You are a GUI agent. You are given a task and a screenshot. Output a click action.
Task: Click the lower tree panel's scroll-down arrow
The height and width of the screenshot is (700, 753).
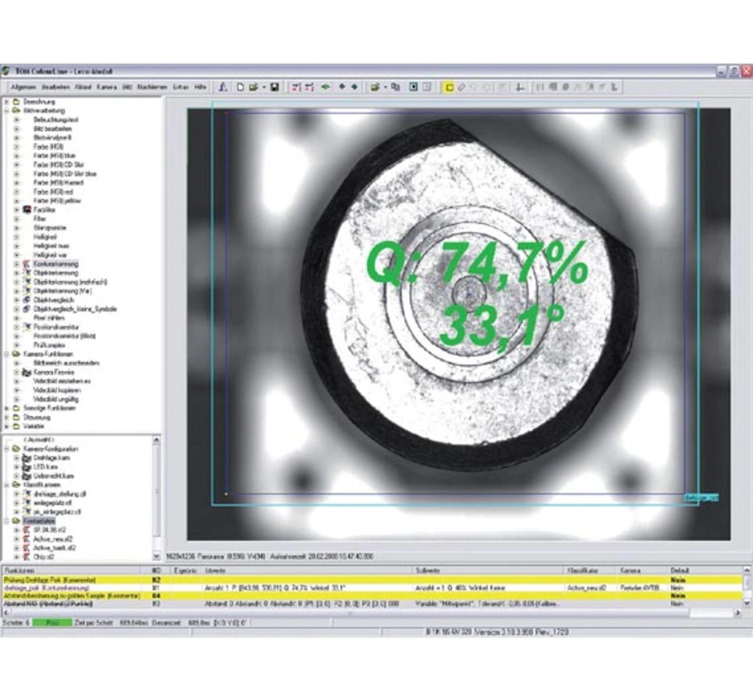156,556
